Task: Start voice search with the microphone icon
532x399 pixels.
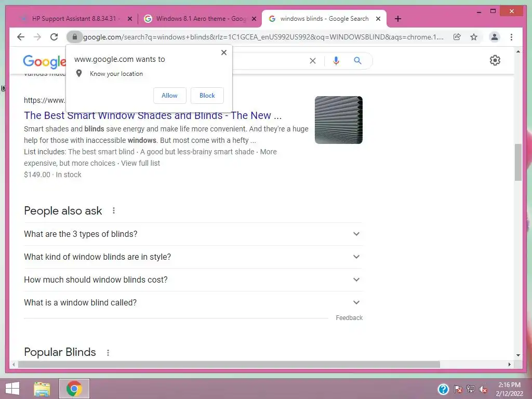Action: point(336,61)
